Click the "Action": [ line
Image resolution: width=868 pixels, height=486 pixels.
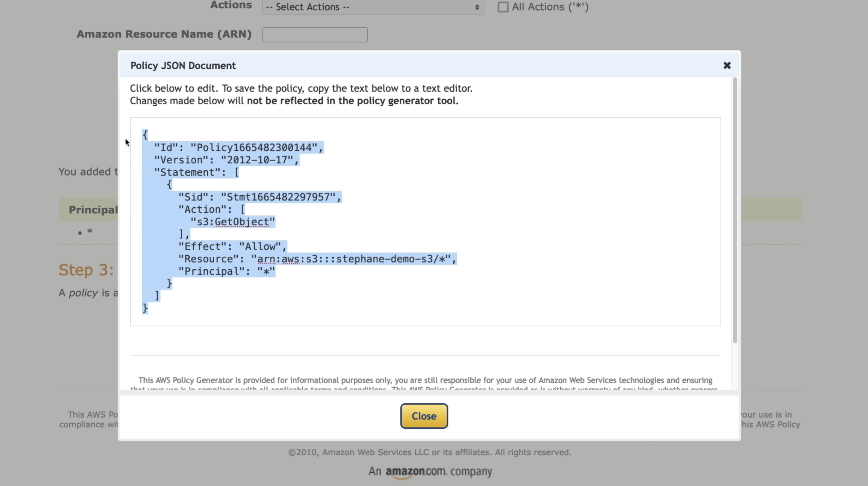pyautogui.click(x=211, y=209)
